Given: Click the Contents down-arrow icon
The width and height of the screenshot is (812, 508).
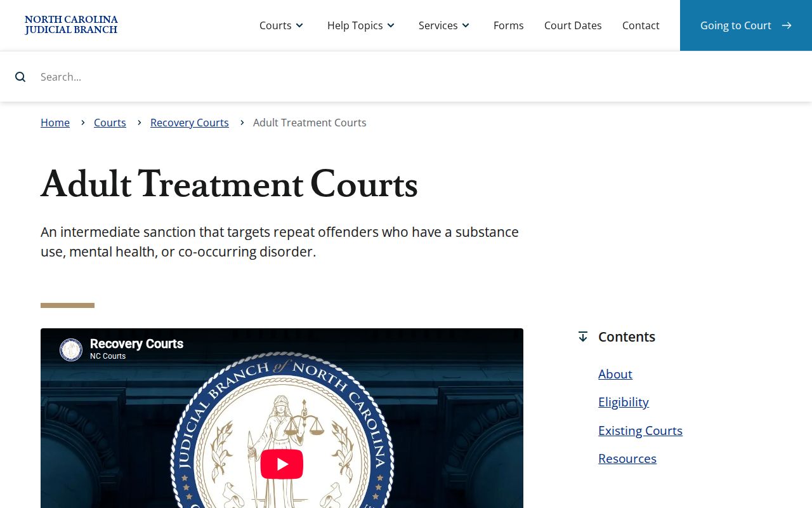Looking at the screenshot, I should click(583, 337).
